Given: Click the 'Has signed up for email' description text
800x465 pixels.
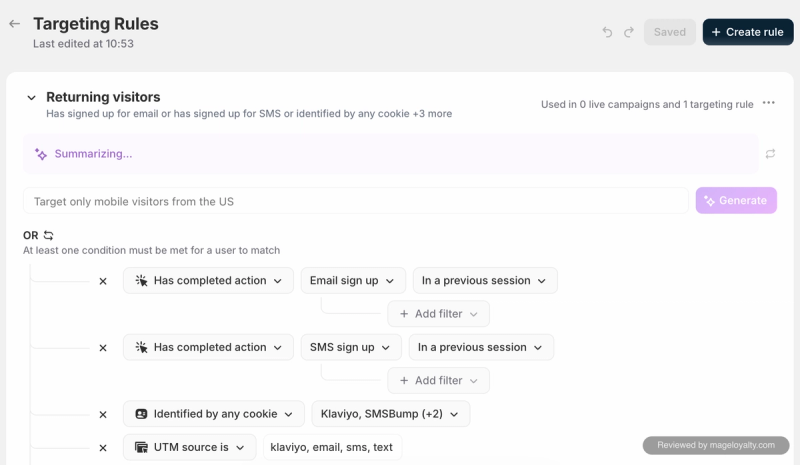Looking at the screenshot, I should pyautogui.click(x=249, y=113).
